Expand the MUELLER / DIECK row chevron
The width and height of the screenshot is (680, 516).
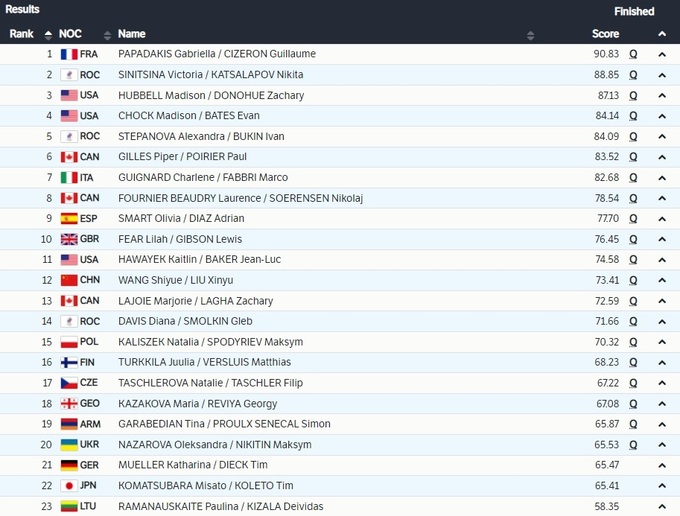[661, 465]
